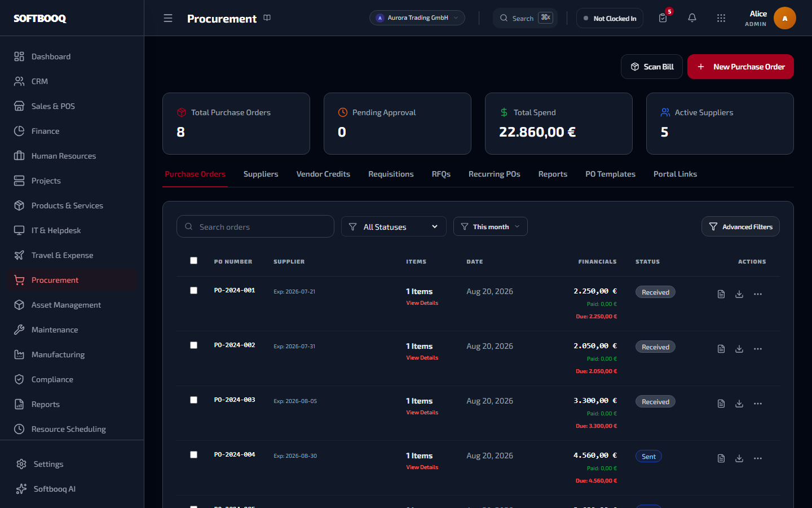The image size is (812, 508).
Task: Open the apps grid icon in header
Action: [721, 18]
